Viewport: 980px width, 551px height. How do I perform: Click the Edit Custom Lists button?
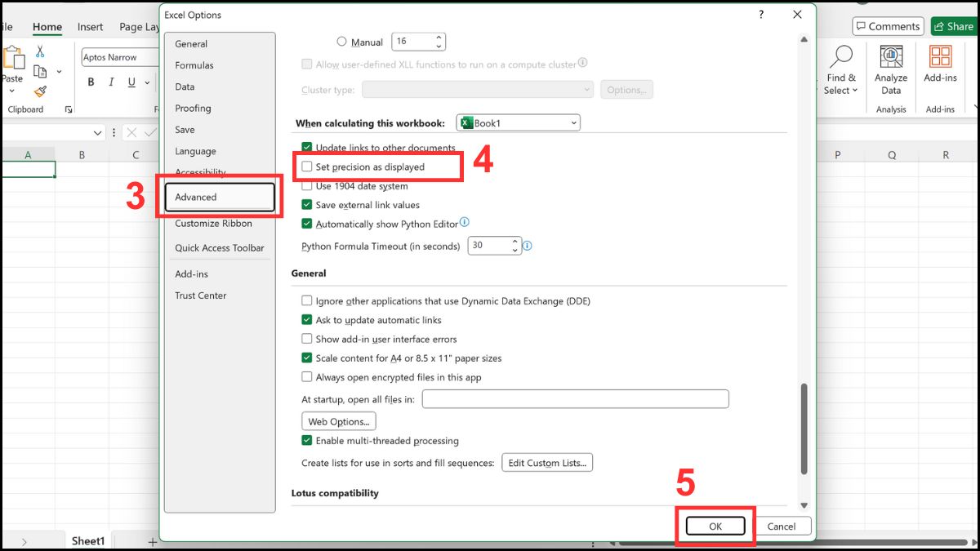546,461
